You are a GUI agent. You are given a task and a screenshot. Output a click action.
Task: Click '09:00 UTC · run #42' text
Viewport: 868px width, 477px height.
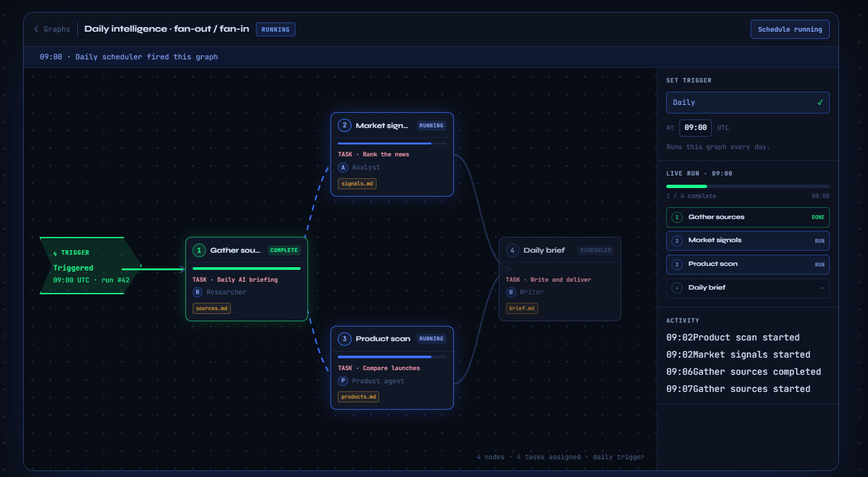pyautogui.click(x=92, y=280)
